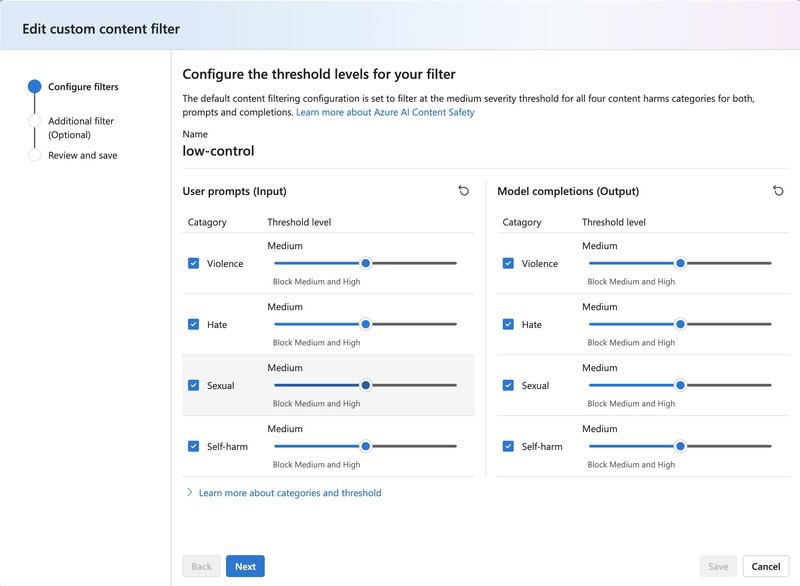Uncheck the Sexual category under User prompts
Image resolution: width=800 pixels, height=586 pixels.
click(192, 385)
